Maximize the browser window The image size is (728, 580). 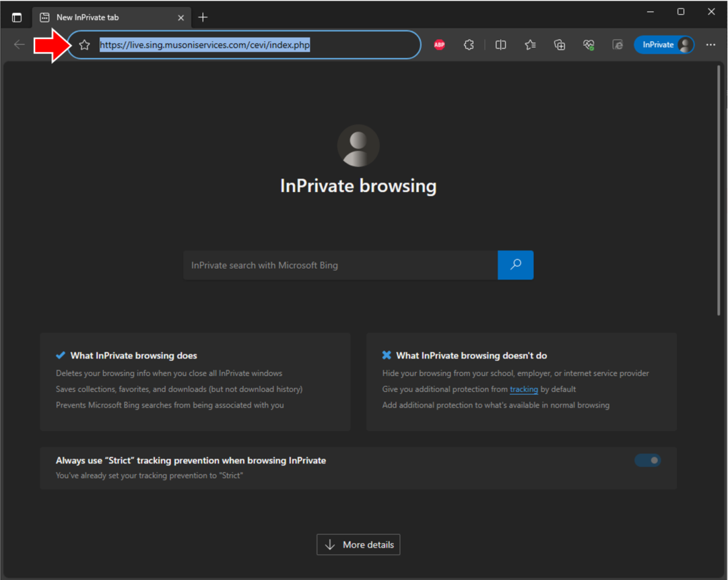tap(681, 11)
